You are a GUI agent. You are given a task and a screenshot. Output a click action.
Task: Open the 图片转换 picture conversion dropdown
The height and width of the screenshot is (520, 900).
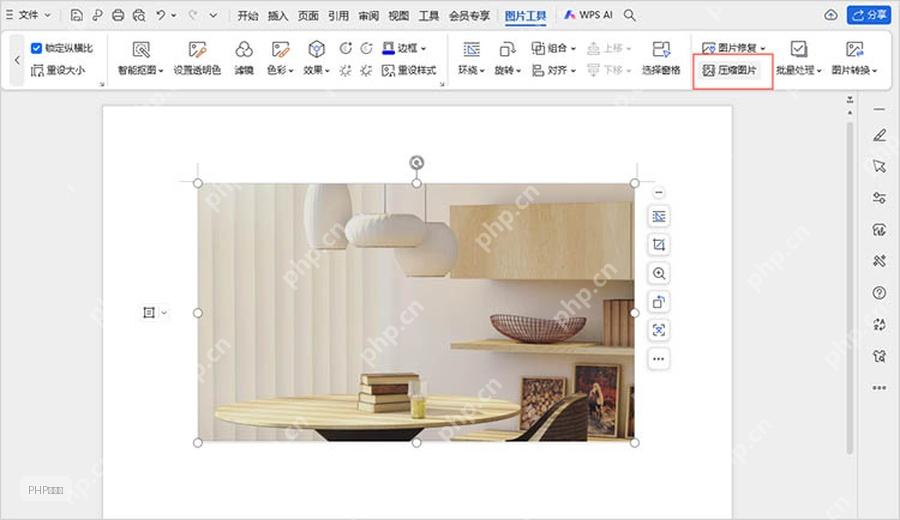854,59
